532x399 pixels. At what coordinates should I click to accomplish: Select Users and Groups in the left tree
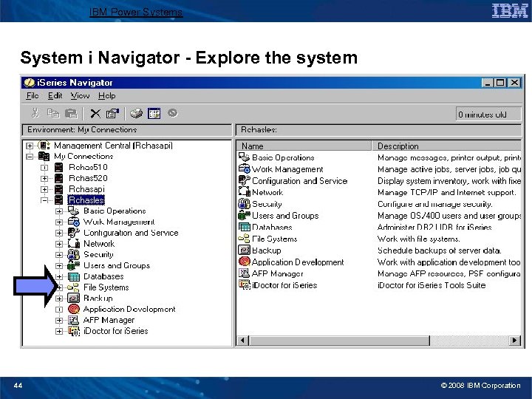117,265
